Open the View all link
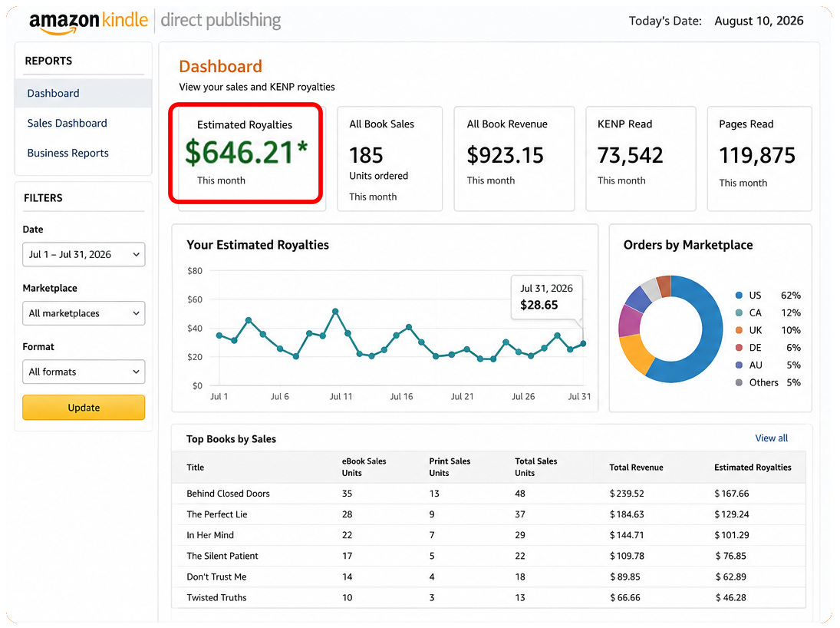The height and width of the screenshot is (628, 840). (771, 438)
